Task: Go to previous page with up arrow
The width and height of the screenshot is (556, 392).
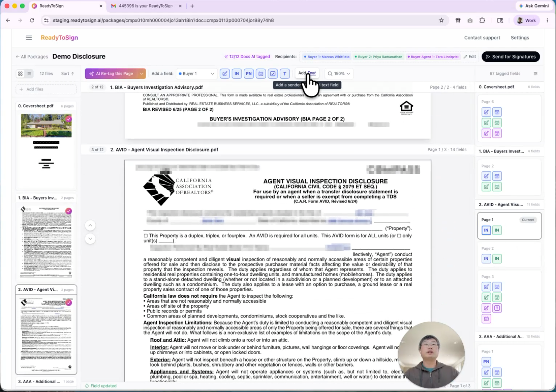Action: click(x=90, y=225)
